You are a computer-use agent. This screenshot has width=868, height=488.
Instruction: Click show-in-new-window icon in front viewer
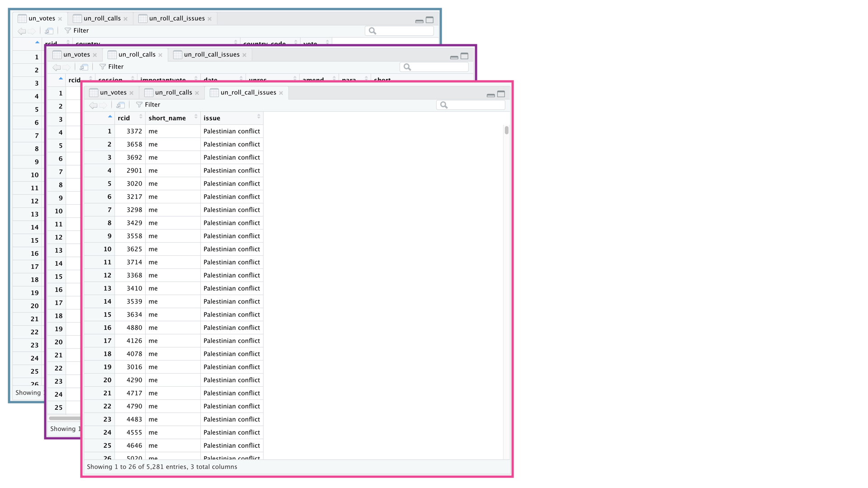point(120,105)
